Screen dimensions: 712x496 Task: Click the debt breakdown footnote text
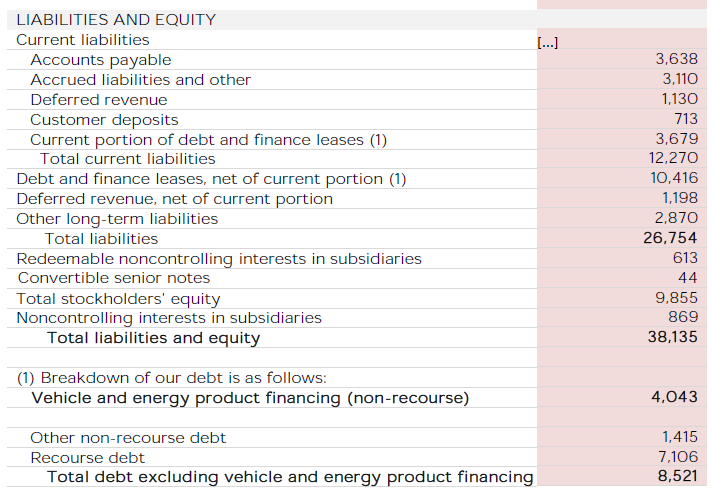(172, 378)
